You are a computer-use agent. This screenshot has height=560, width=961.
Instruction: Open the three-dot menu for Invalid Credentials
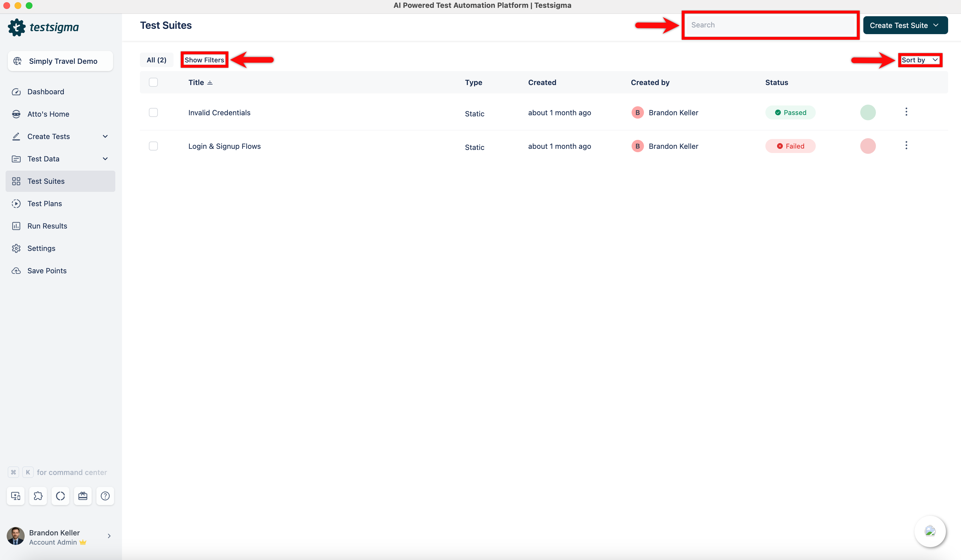tap(906, 112)
